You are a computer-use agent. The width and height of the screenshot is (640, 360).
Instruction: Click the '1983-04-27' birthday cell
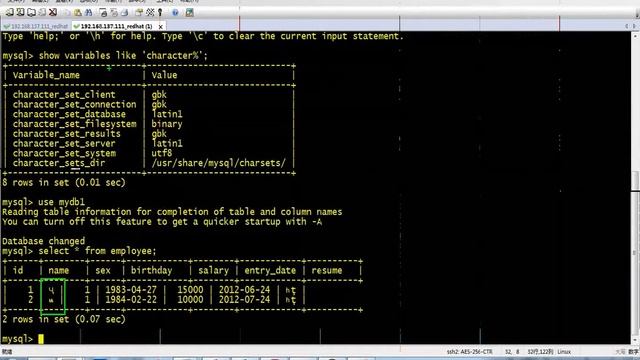(x=131, y=290)
